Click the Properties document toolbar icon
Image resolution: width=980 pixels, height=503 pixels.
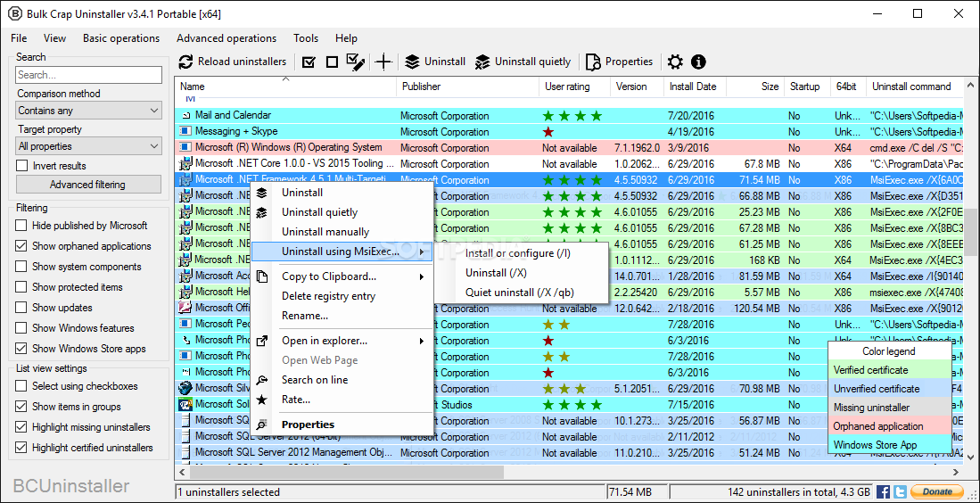(x=593, y=62)
